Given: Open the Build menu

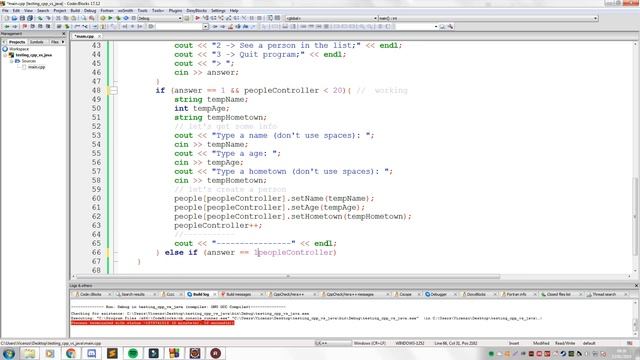Looking at the screenshot, I should (x=75, y=11).
